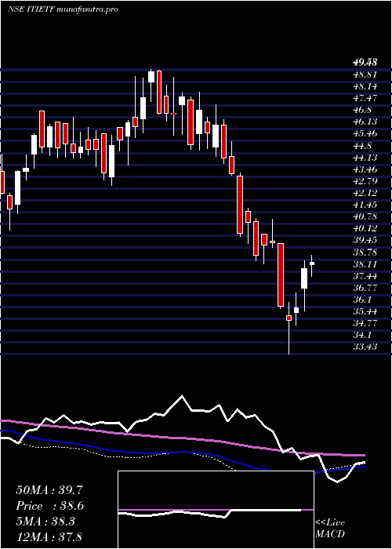Click the tall white candle at the 48.81 peak
The height and width of the screenshot is (549, 392).
tap(151, 77)
